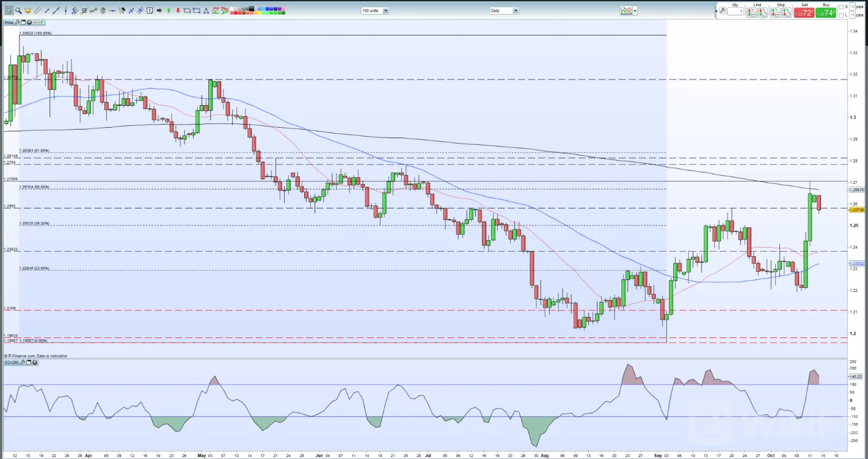This screenshot has width=868, height=459.
Task: Select the vertical line drawing tool
Action: tap(65, 10)
